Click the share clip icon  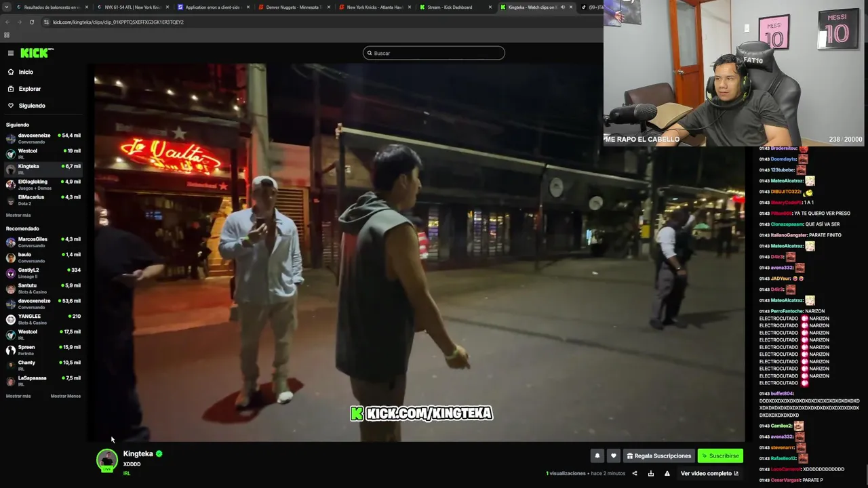pyautogui.click(x=635, y=473)
